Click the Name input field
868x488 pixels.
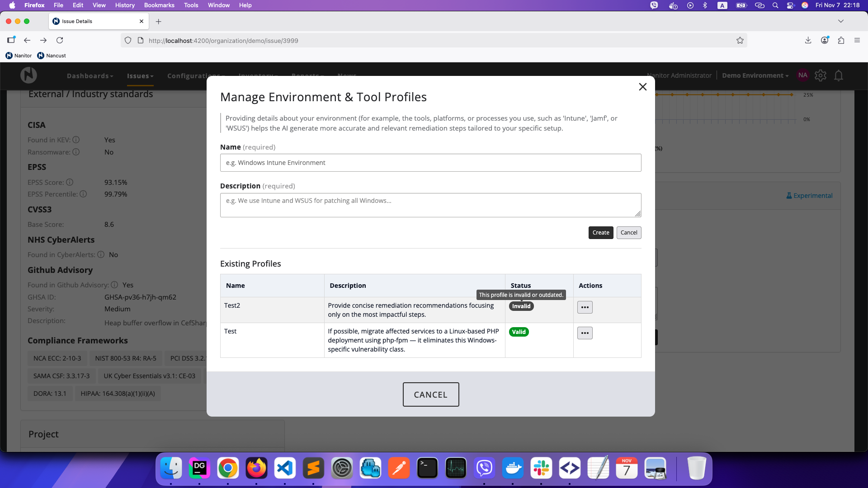[430, 163]
